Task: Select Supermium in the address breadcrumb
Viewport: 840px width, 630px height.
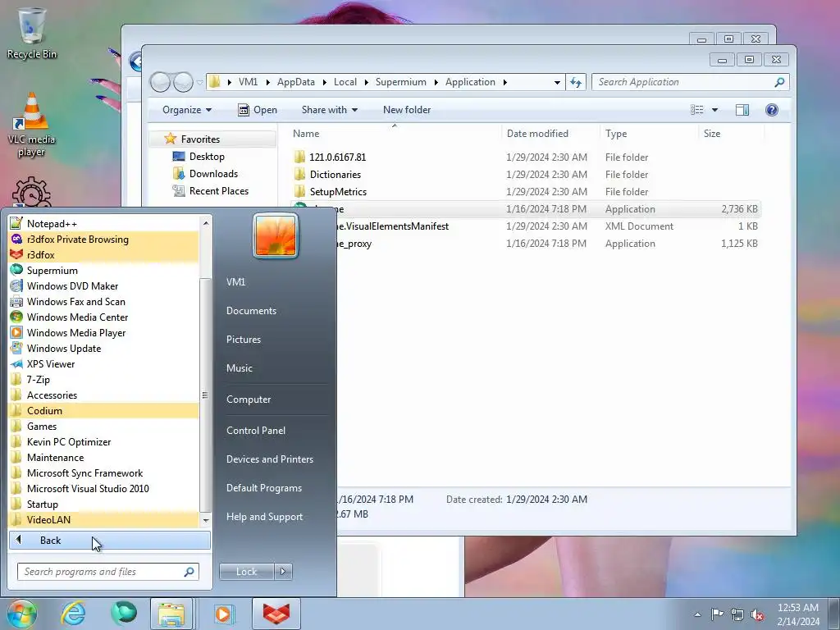Action: point(400,82)
